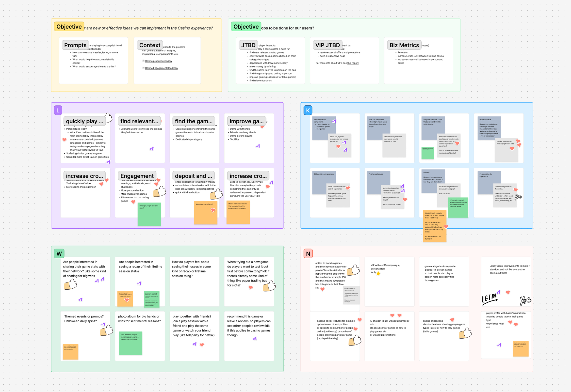The image size is (571, 392).
Task: Open the "Casino product overview" link
Action: [x=158, y=61]
